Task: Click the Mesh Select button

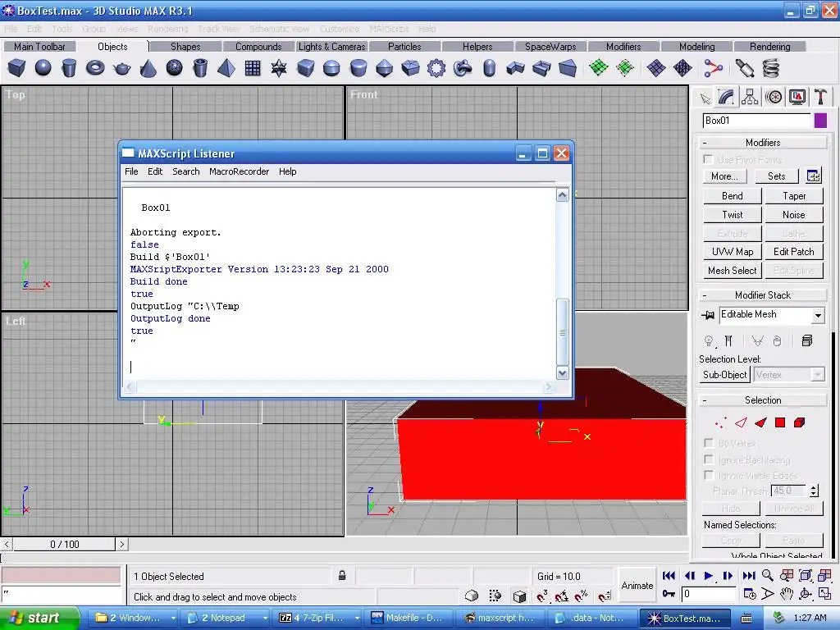Action: [732, 271]
